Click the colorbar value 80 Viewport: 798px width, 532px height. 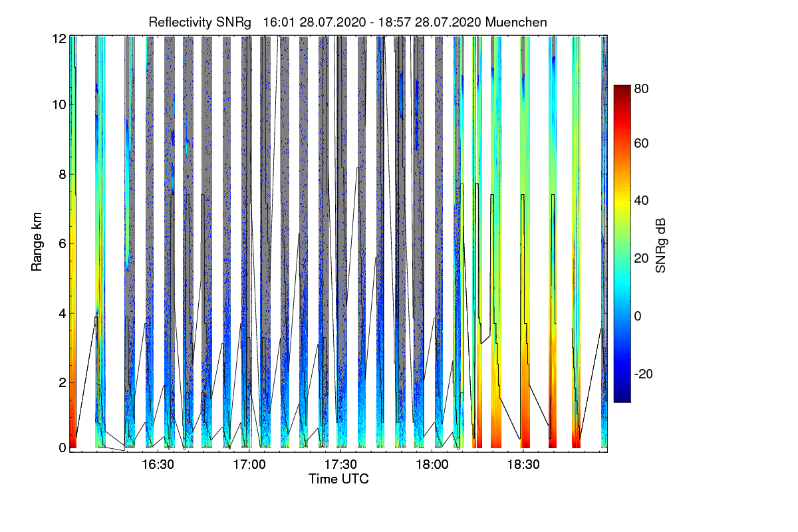coord(641,89)
